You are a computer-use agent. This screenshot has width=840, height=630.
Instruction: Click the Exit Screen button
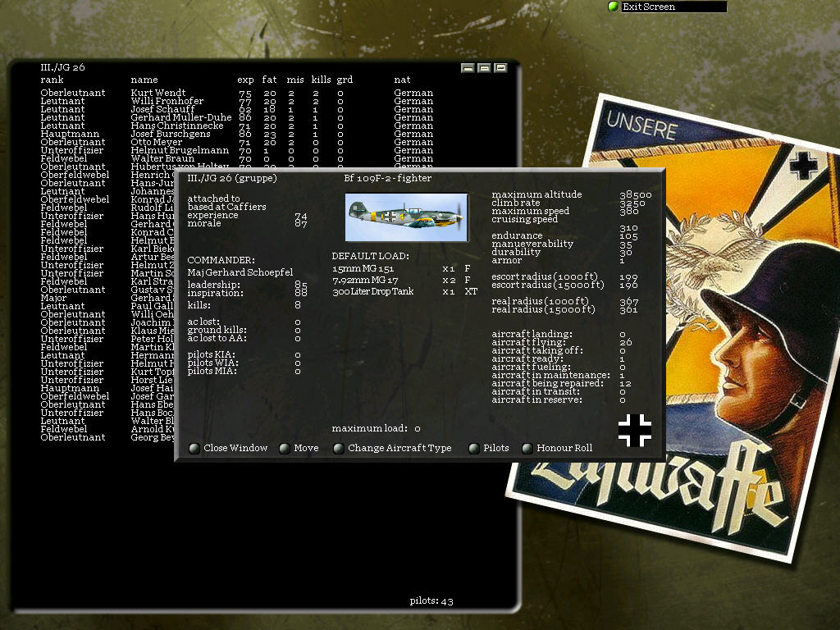[x=667, y=7]
